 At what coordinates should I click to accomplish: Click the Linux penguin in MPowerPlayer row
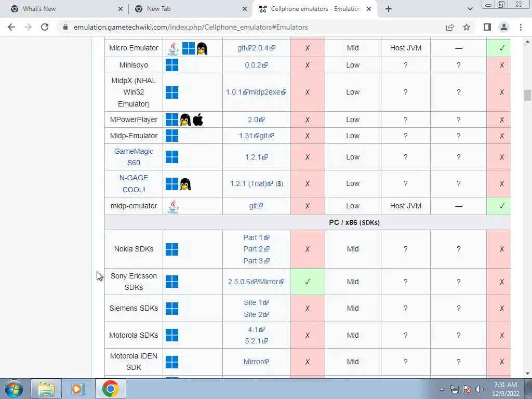pos(185,120)
